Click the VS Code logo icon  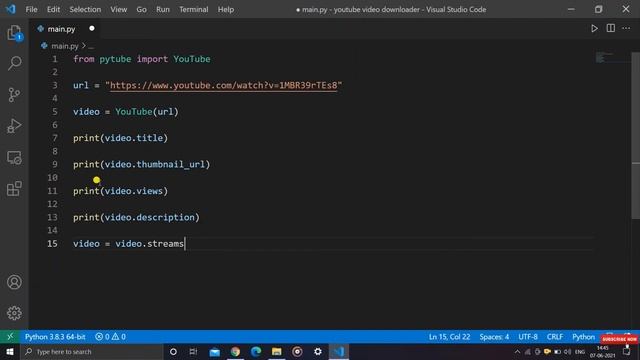(11, 9)
